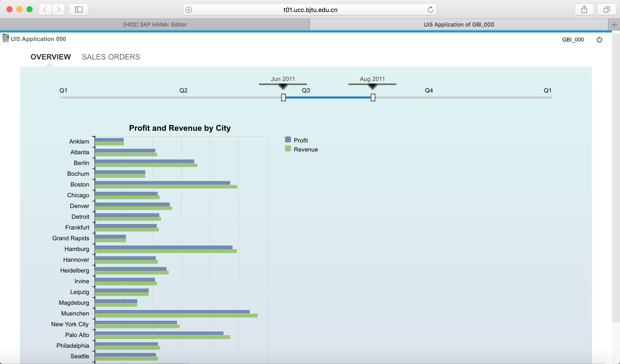Click the Frankfurt city label
Screen dimensions: 620x364
click(77, 227)
